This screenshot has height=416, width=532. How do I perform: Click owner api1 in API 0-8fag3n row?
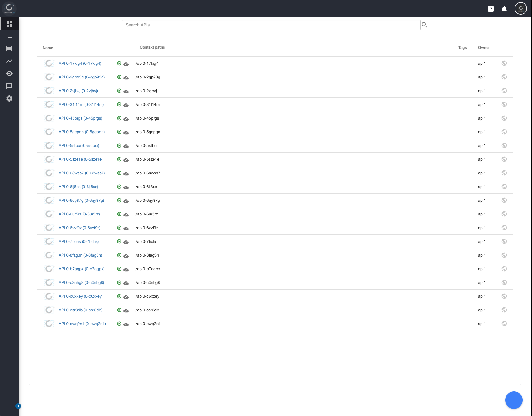point(482,255)
